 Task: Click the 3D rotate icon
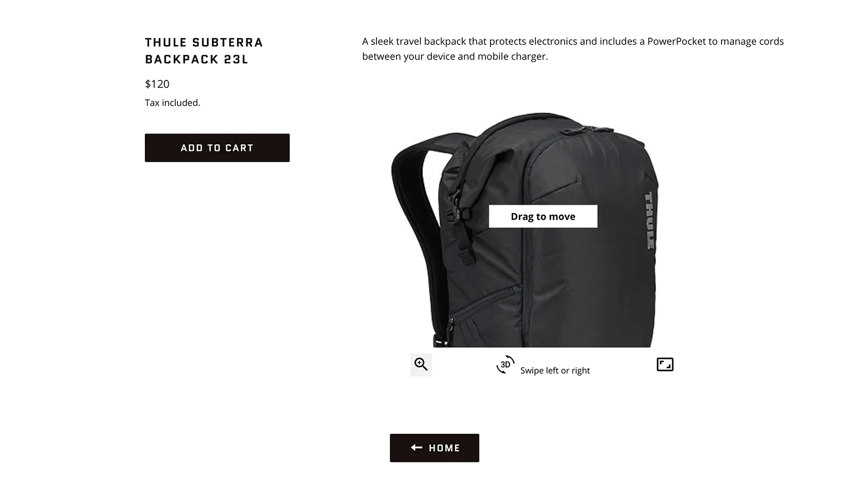tap(505, 364)
